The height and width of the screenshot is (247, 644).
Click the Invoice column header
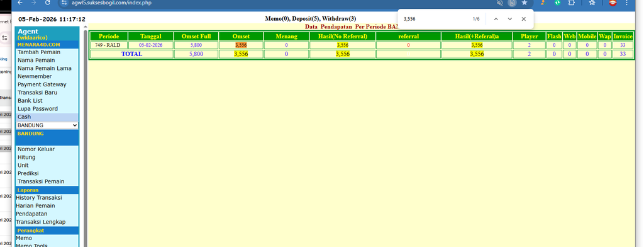(623, 36)
